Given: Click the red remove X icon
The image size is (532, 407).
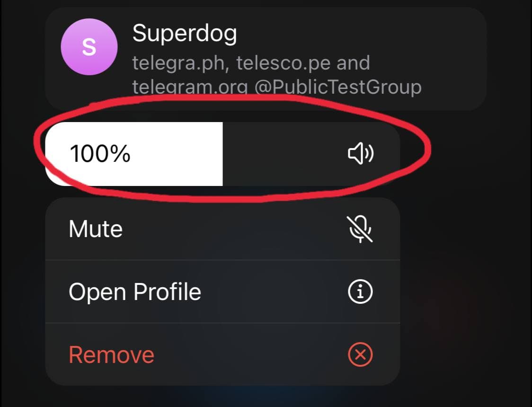Looking at the screenshot, I should tap(360, 355).
